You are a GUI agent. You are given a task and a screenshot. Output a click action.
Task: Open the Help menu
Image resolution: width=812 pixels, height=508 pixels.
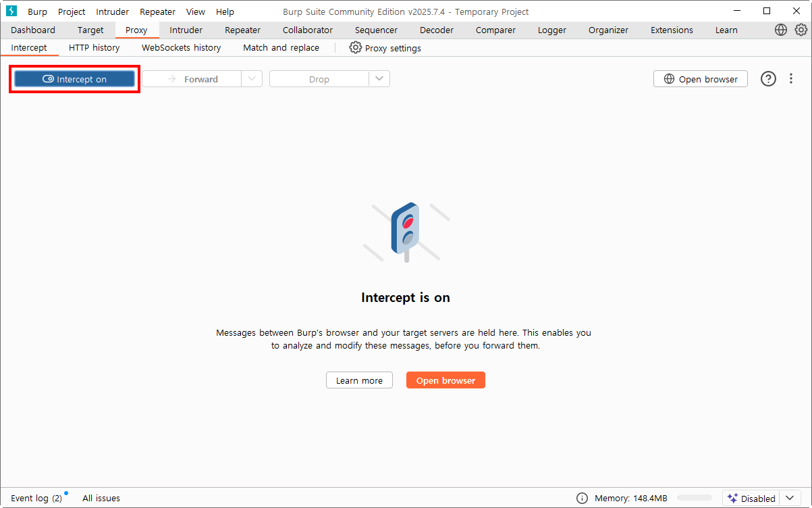[225, 11]
